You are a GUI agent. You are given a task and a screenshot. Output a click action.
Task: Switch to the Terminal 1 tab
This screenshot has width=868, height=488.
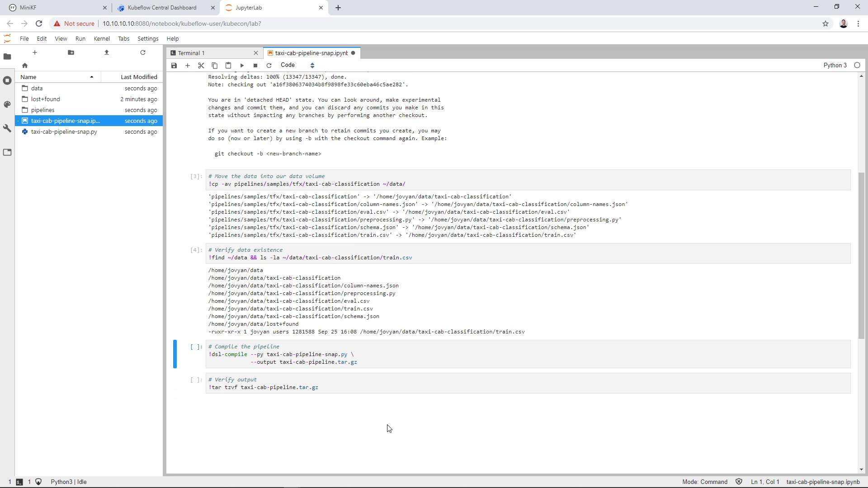(x=191, y=53)
